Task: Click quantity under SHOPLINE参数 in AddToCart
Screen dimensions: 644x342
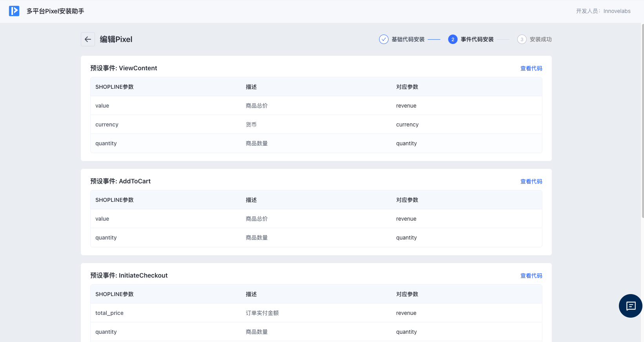Action: tap(106, 238)
